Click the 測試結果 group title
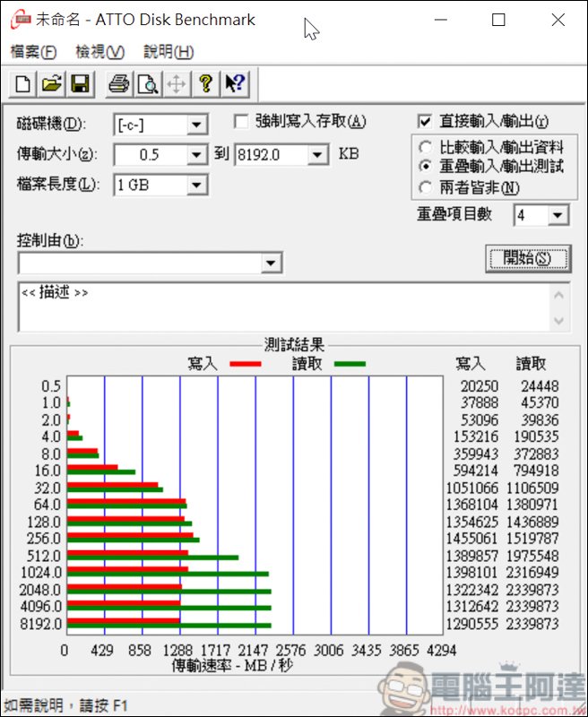The height and width of the screenshot is (717, 588). [x=294, y=345]
